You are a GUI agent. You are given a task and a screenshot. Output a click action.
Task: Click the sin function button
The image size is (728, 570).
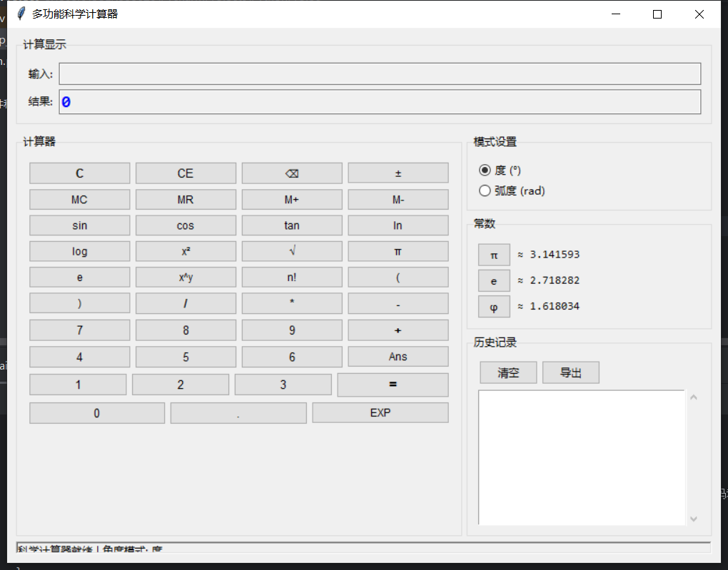(x=79, y=225)
